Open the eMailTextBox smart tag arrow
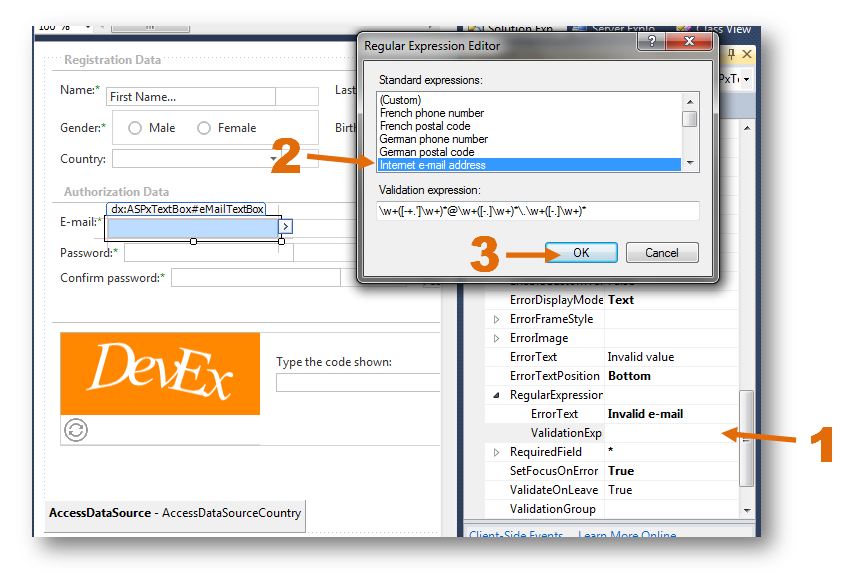The image size is (862, 577). [x=286, y=226]
